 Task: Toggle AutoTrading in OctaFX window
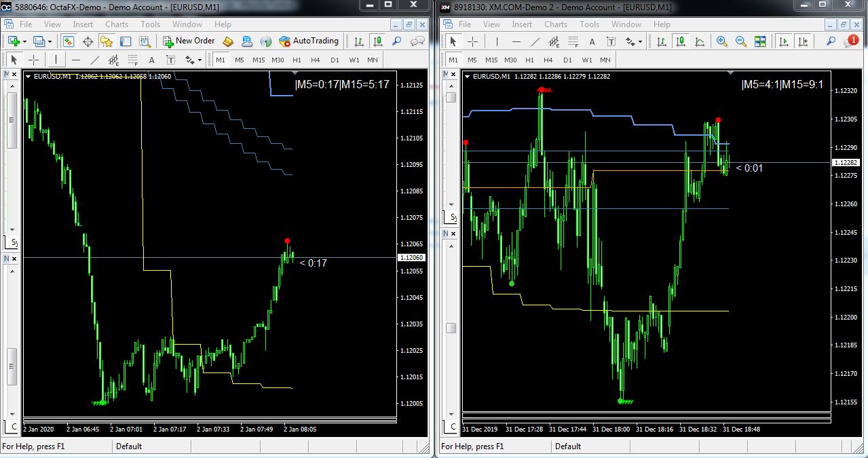309,41
